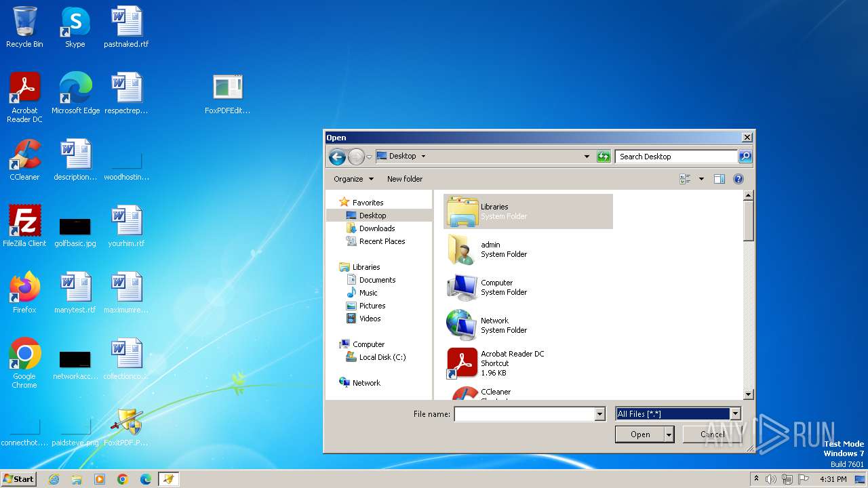Viewport: 868px width, 488px height.
Task: Expand the view options dropdown arrow
Action: [x=701, y=179]
